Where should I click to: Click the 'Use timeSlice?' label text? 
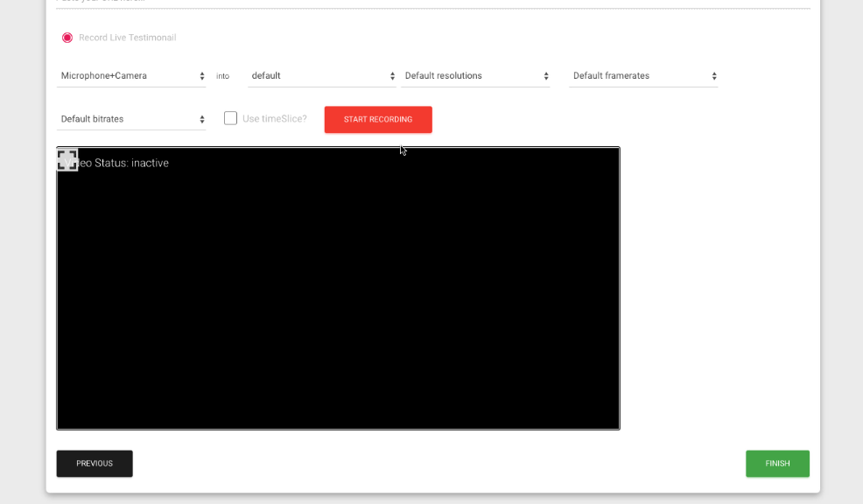coord(275,119)
